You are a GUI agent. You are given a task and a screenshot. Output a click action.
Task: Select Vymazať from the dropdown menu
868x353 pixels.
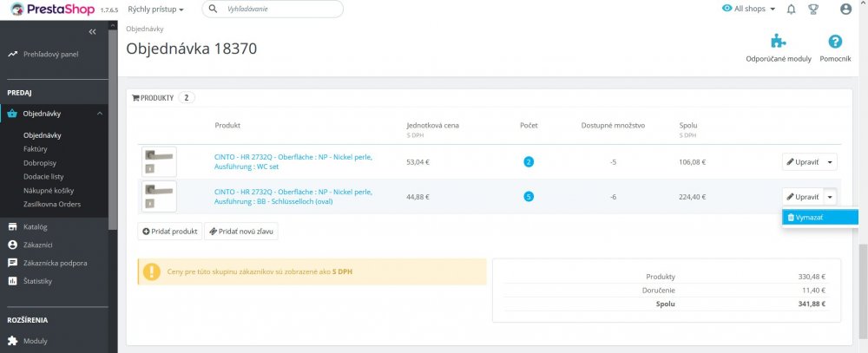(x=809, y=217)
